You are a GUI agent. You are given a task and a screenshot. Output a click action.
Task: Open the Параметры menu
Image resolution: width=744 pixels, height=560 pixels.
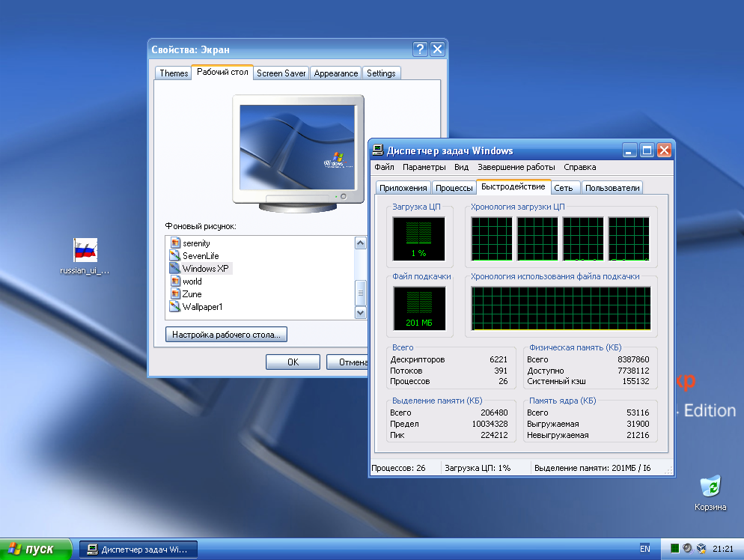click(424, 167)
